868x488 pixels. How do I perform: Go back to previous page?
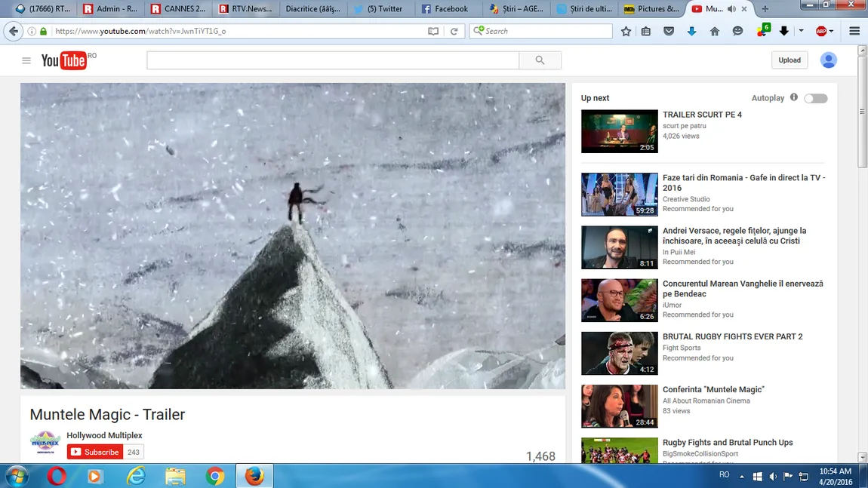tap(14, 31)
